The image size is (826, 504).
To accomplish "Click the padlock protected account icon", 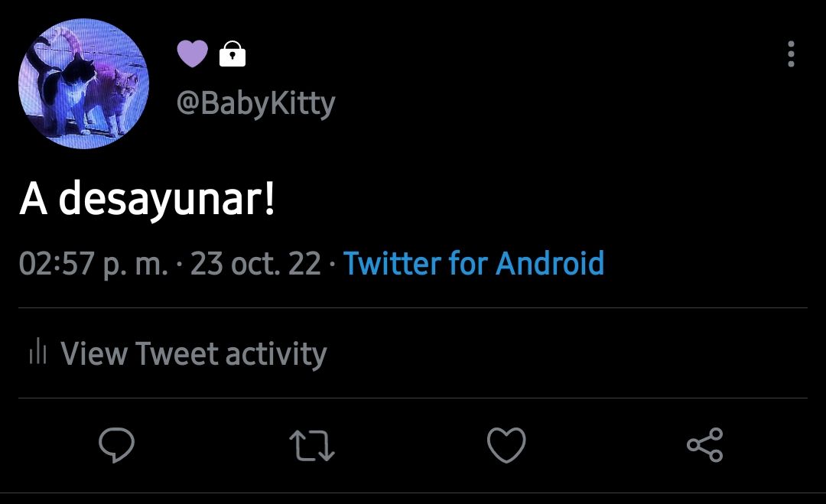I will 233,54.
